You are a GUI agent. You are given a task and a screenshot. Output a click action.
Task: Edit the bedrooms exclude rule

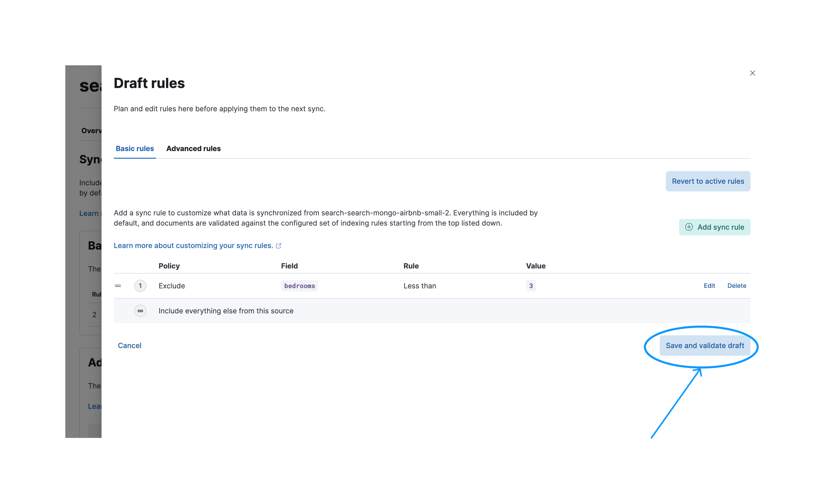click(709, 286)
